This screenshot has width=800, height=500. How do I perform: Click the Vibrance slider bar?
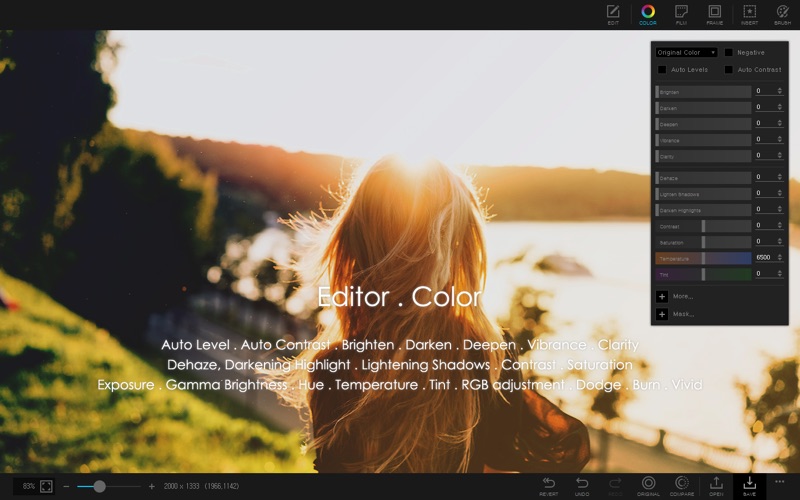pyautogui.click(x=703, y=140)
